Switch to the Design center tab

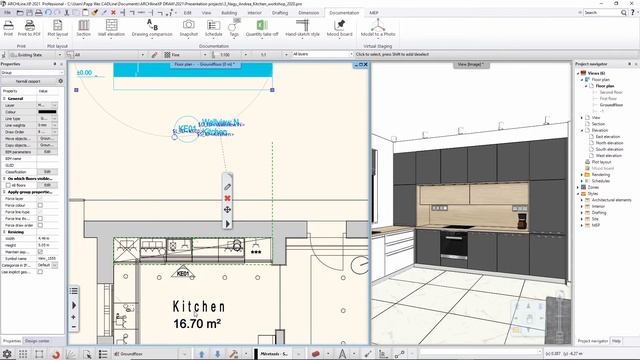coord(37,341)
